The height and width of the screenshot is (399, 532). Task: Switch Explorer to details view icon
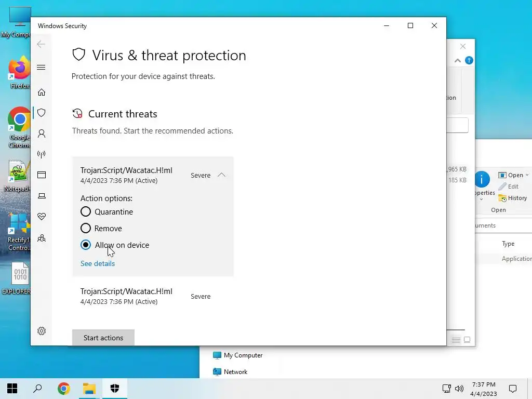coord(456,340)
